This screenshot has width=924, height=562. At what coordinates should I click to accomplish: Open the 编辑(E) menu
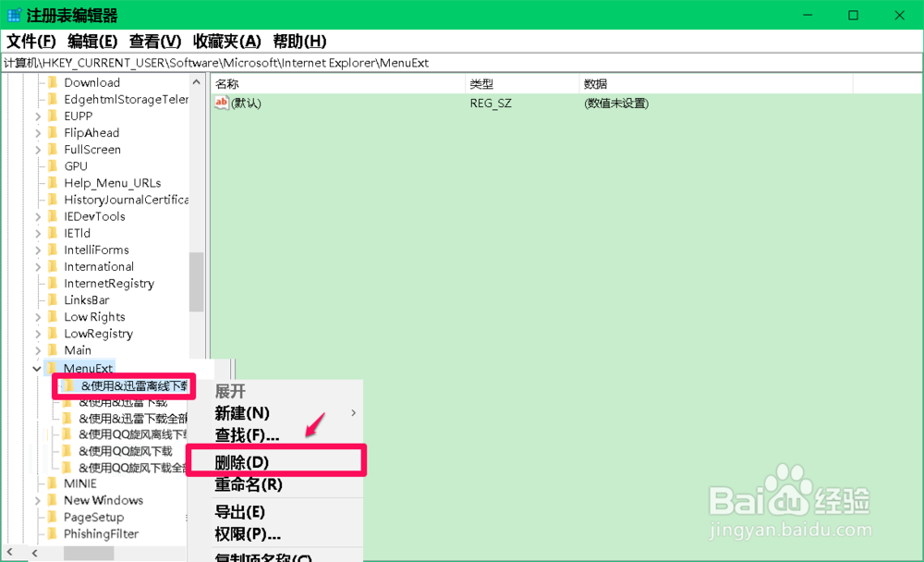click(92, 42)
